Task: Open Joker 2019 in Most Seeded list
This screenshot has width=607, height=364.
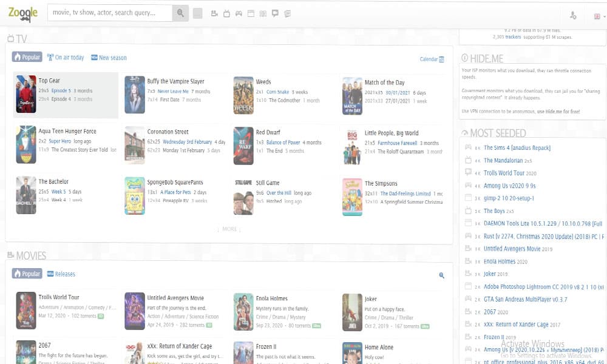Action: click(x=490, y=274)
